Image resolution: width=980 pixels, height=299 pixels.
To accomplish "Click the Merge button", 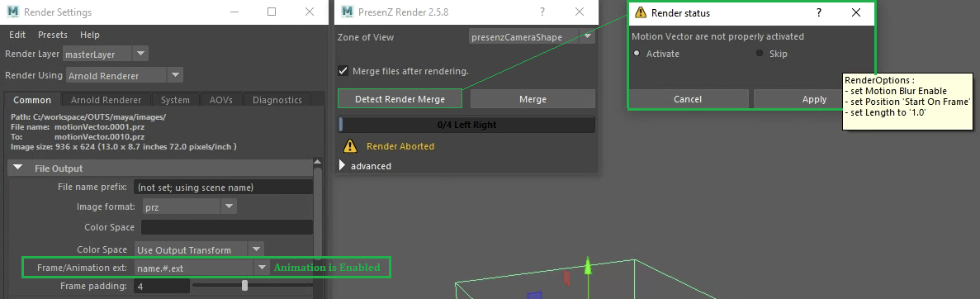I will [x=533, y=99].
